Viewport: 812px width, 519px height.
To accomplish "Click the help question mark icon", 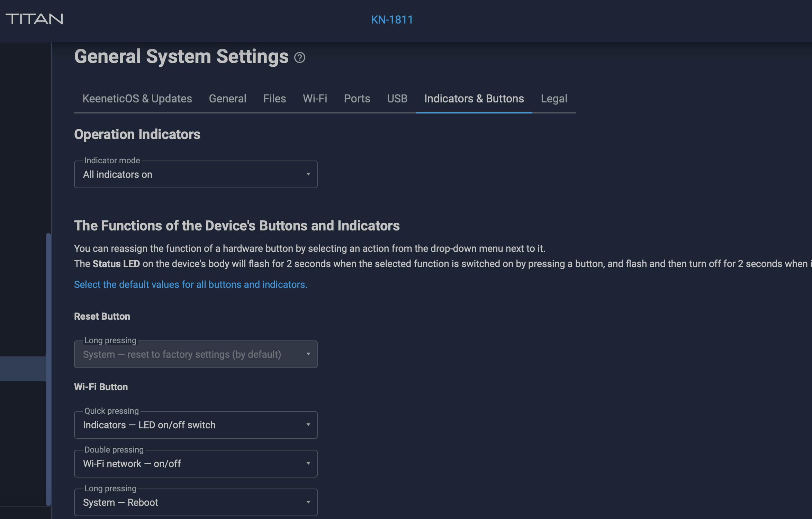I will [x=299, y=57].
